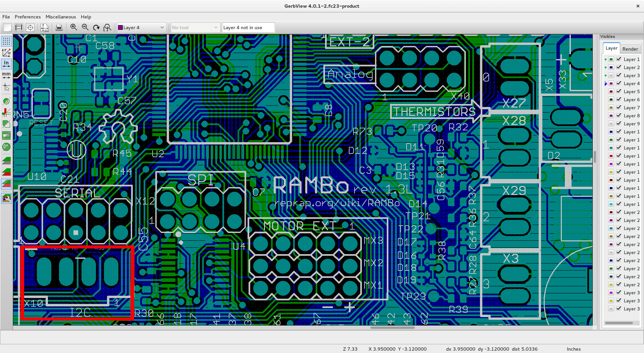
Task: Open the File menu
Action: (6, 17)
